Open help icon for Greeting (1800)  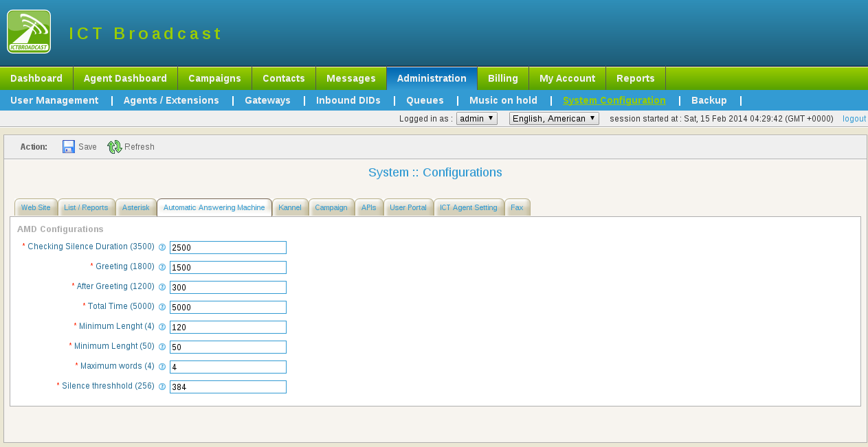pyautogui.click(x=162, y=267)
